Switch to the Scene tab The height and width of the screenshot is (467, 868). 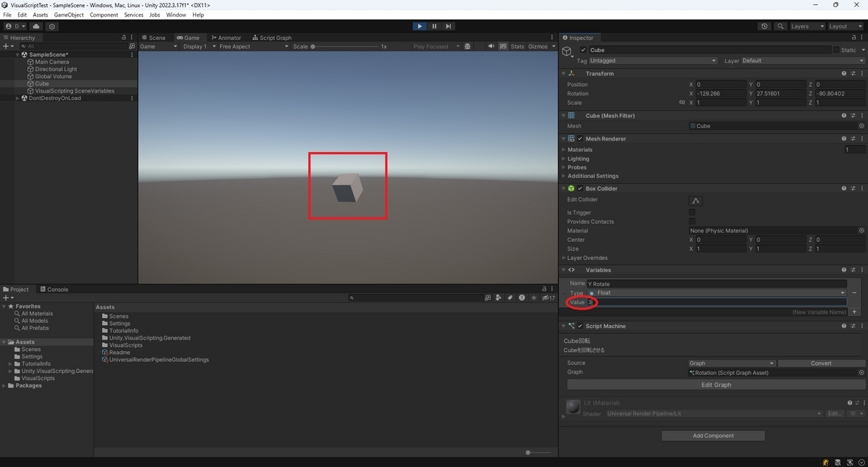click(x=153, y=38)
